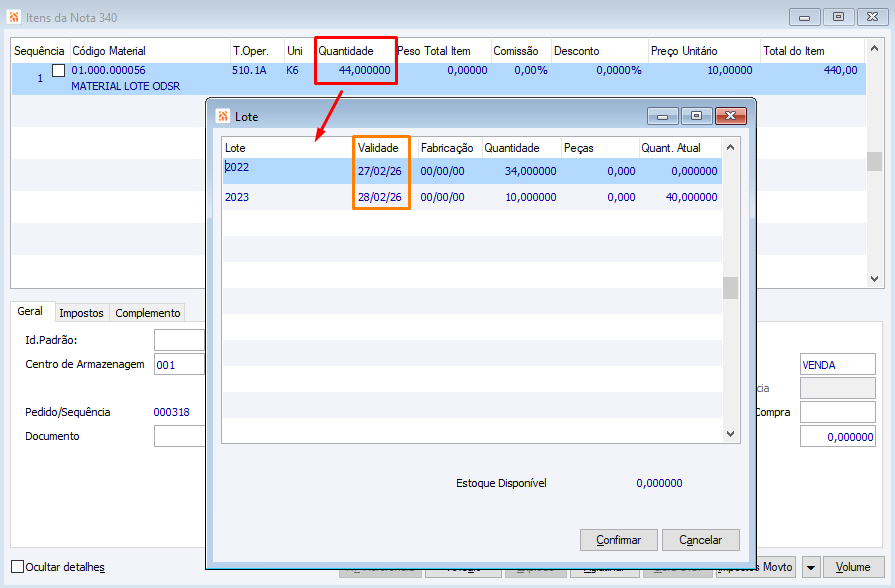This screenshot has width=895, height=588.
Task: Click the Código Material column header
Action: pos(108,51)
